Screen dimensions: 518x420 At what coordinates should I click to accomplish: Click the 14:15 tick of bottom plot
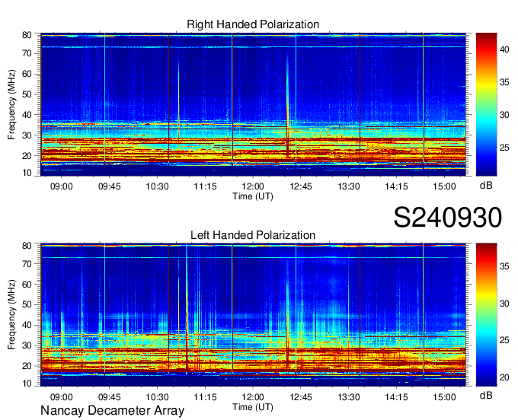[396, 397]
